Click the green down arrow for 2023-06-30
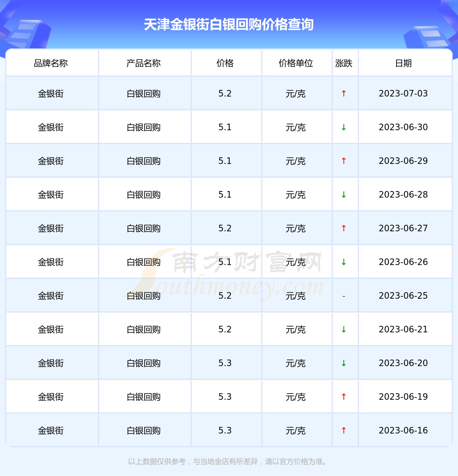 344,127
